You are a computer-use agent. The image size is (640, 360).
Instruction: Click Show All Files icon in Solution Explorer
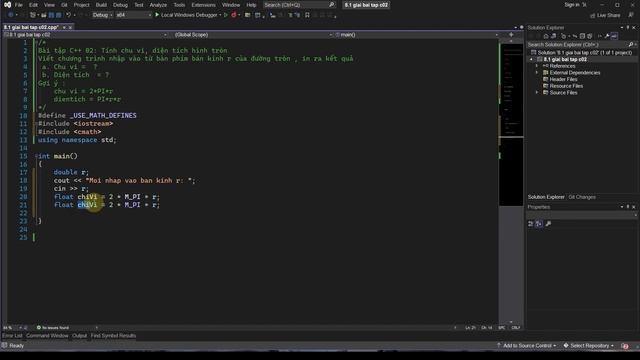590,36
